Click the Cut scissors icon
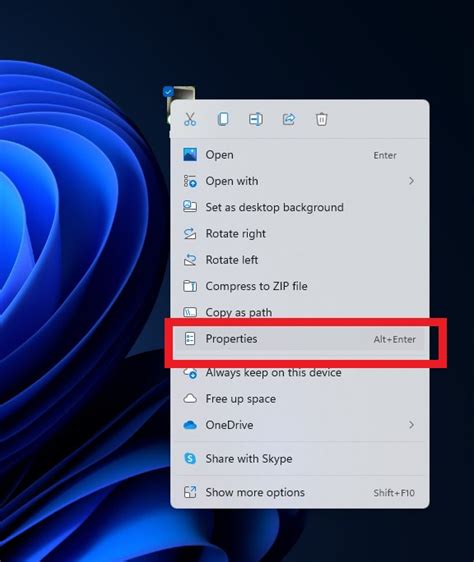The image size is (474, 562). click(190, 119)
